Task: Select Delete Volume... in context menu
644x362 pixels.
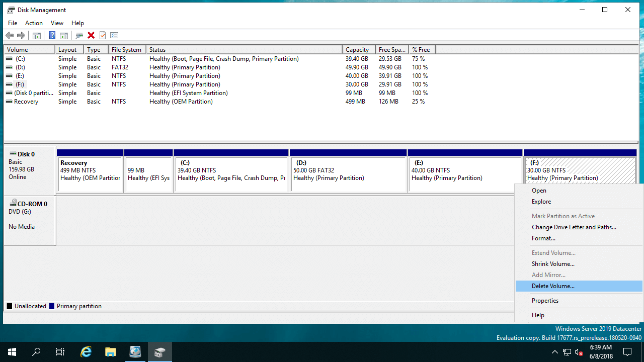Action: 553,286
